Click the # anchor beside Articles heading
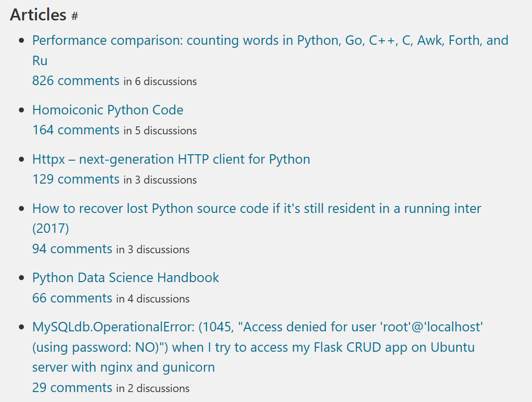 click(x=75, y=16)
